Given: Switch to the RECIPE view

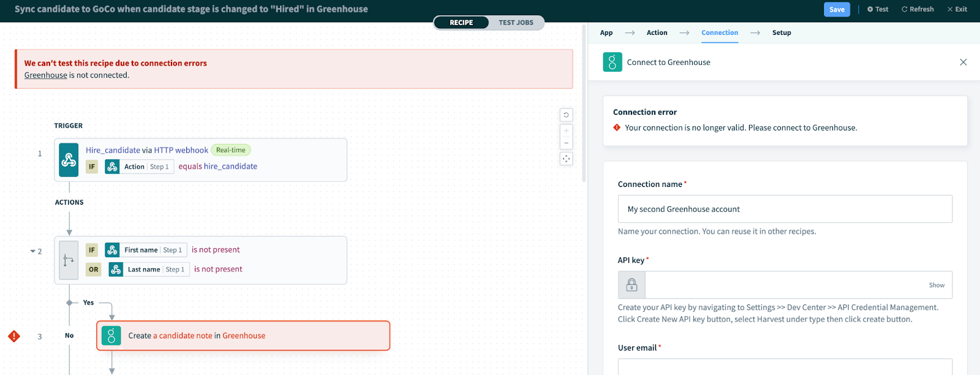Looking at the screenshot, I should pos(461,23).
